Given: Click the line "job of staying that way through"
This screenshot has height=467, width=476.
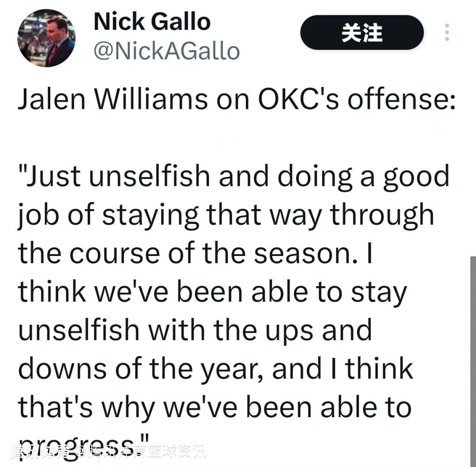Looking at the screenshot, I should pyautogui.click(x=226, y=215).
